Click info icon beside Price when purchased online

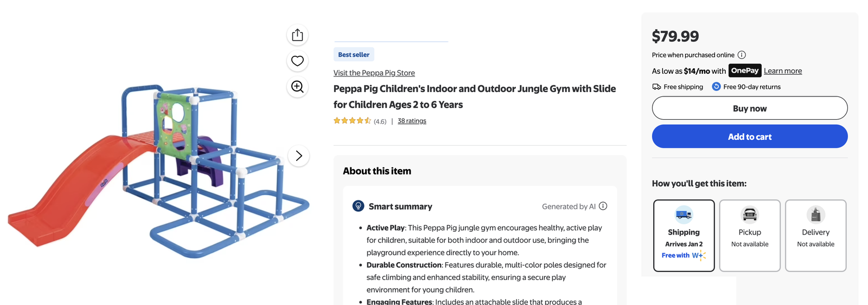[742, 55]
